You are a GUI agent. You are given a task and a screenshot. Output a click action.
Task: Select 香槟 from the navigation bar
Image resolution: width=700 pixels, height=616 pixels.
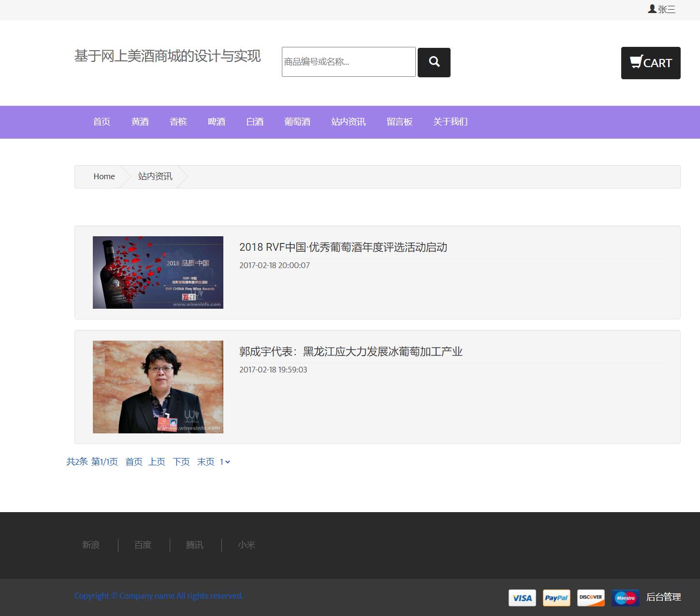coord(178,122)
